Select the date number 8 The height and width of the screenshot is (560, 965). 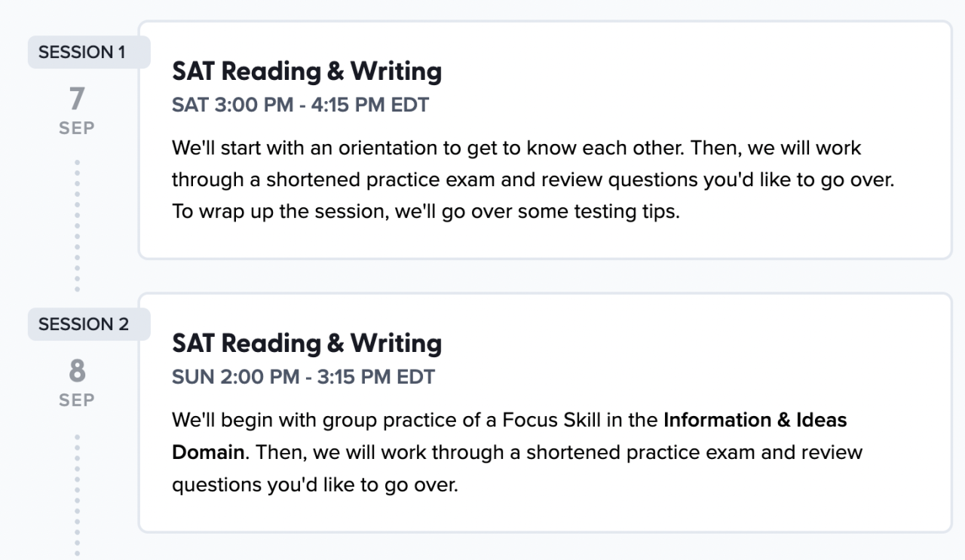pos(77,371)
